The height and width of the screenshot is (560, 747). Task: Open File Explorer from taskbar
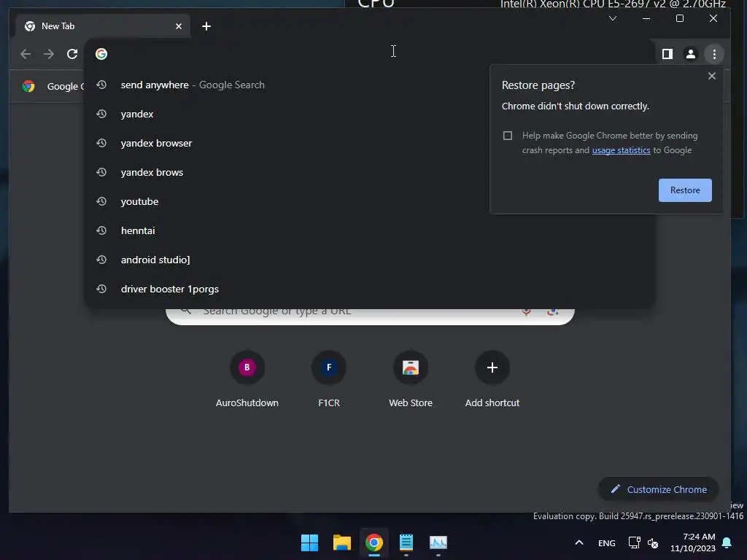pyautogui.click(x=341, y=542)
